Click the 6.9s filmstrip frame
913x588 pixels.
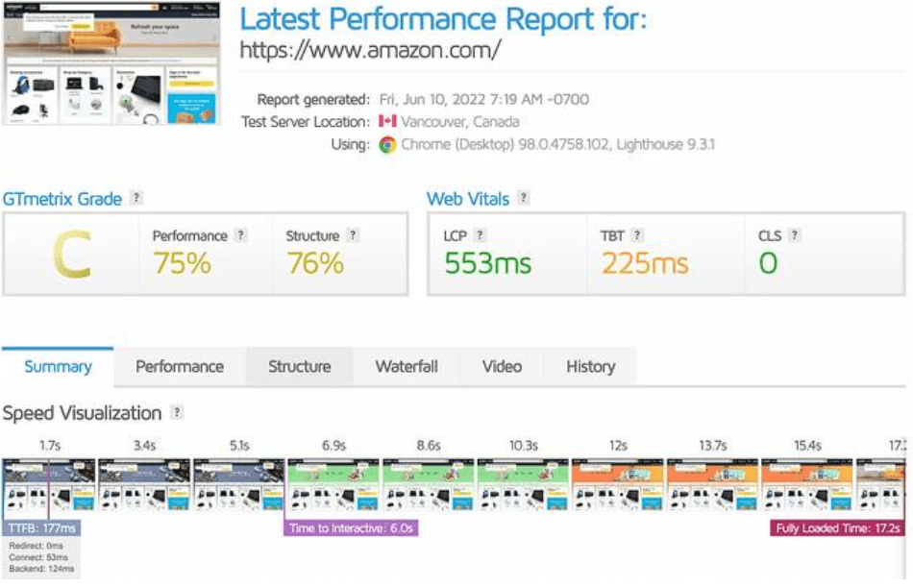333,484
